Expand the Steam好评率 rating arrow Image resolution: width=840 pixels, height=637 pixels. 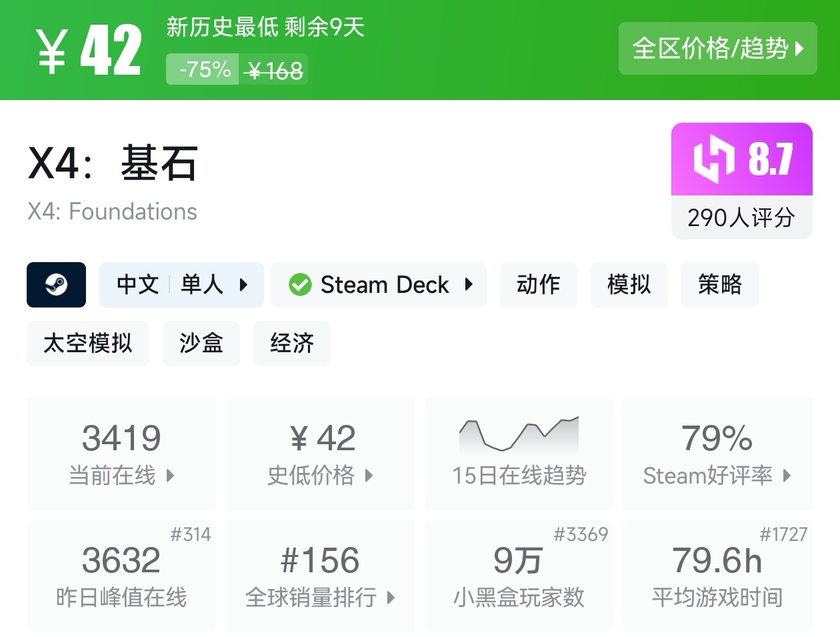click(x=787, y=476)
